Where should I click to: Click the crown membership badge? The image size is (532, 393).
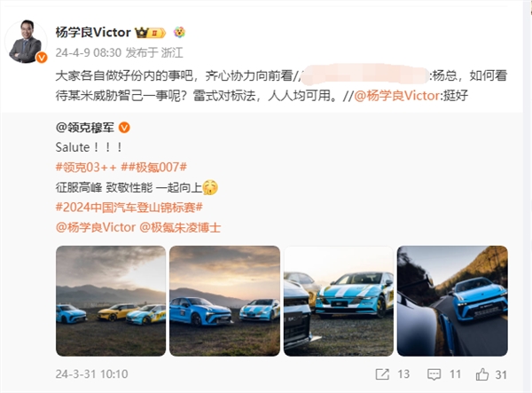click(151, 33)
